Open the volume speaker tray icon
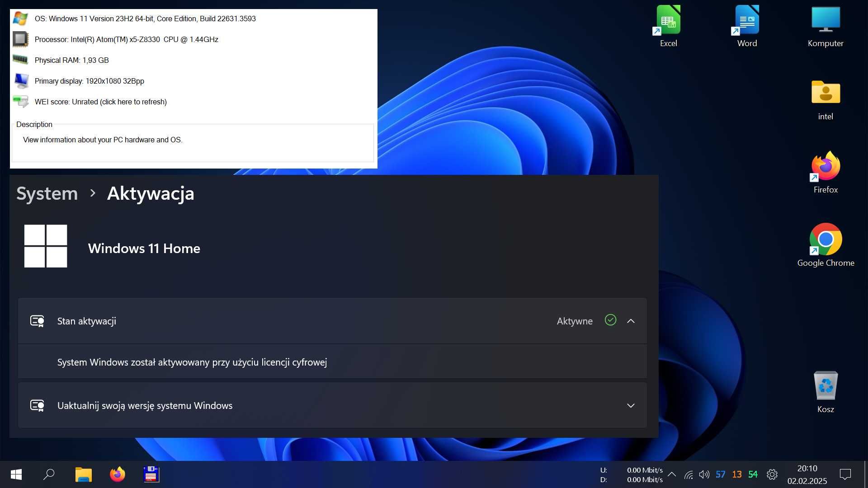The height and width of the screenshot is (488, 868). click(704, 474)
